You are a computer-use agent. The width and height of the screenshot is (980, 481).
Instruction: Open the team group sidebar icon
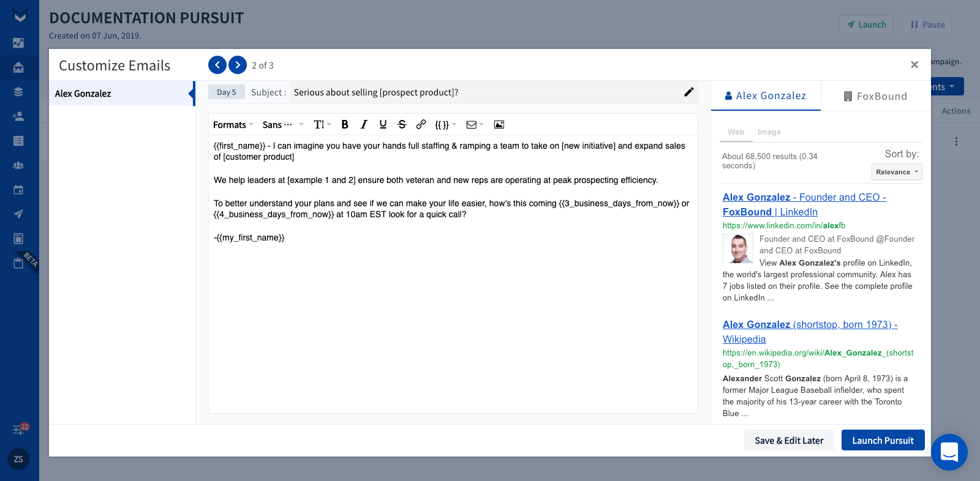tap(18, 165)
